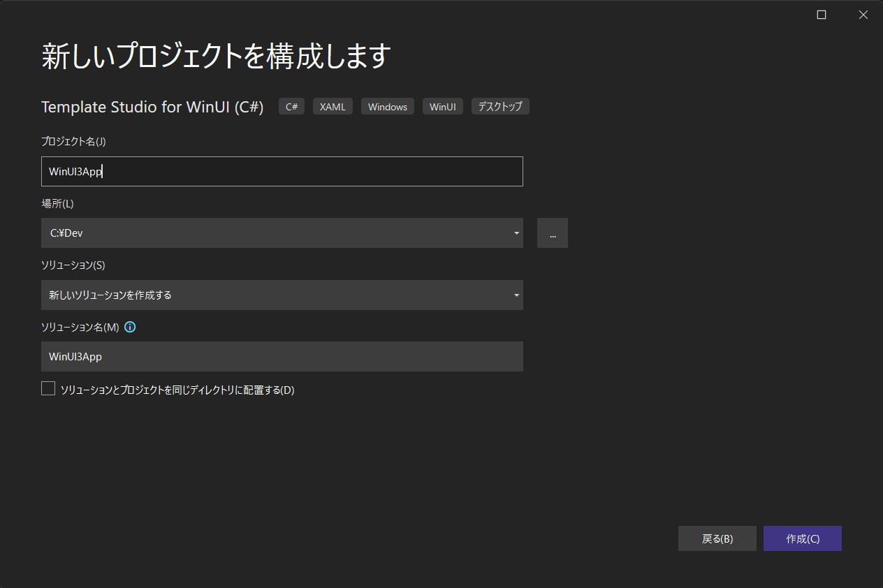
Task: Click the WinUI tag label
Action: pos(443,107)
